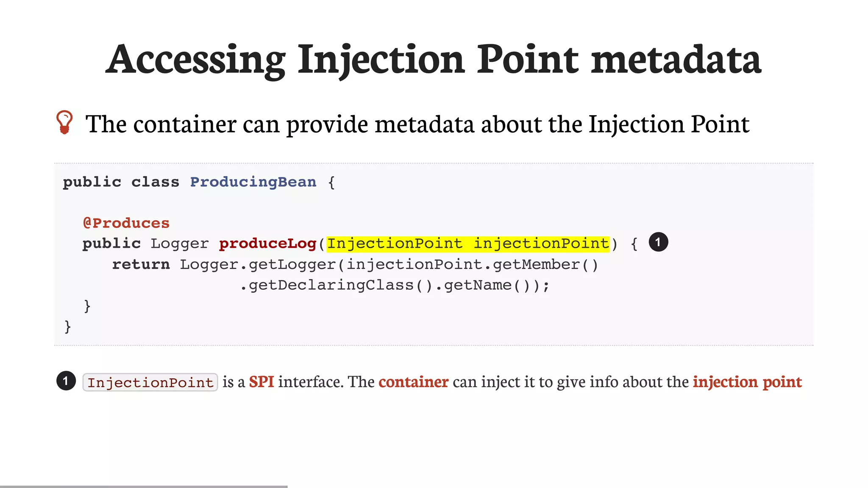Image resolution: width=868 pixels, height=488 pixels.
Task: Click the 'return' keyword in code
Action: pos(141,264)
